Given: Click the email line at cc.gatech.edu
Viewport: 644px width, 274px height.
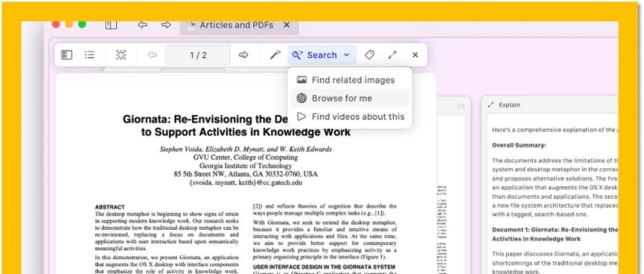Looking at the screenshot, I should pos(246,183).
